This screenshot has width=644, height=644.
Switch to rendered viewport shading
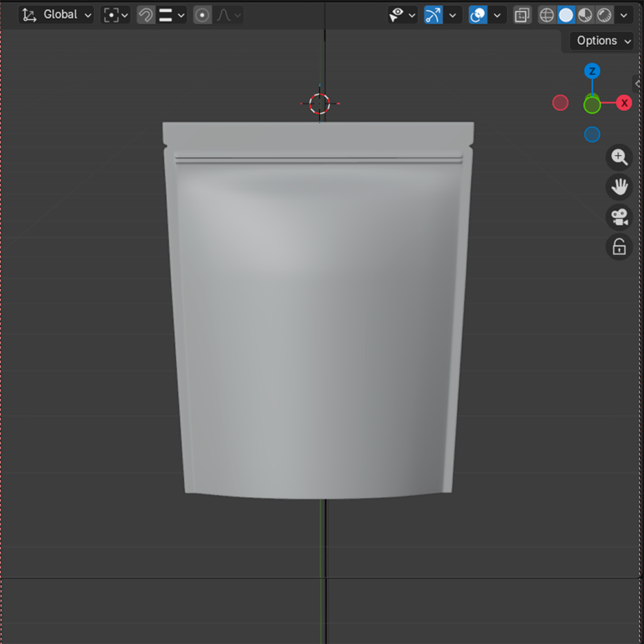coord(604,15)
